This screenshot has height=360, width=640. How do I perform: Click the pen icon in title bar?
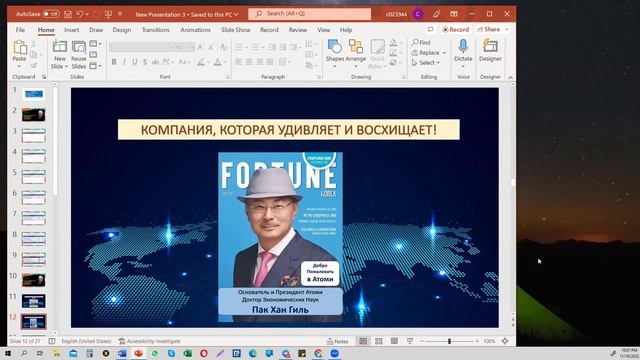tap(436, 14)
